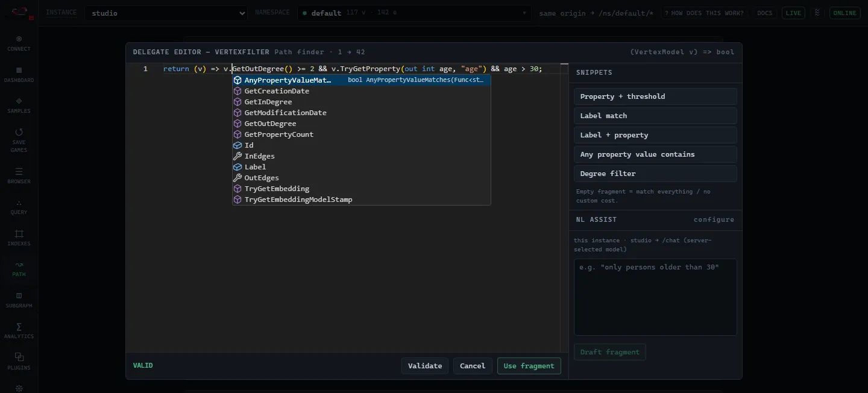Choose GetPropertyCount from autocomplete list
Image resolution: width=868 pixels, height=393 pixels.
(362, 134)
